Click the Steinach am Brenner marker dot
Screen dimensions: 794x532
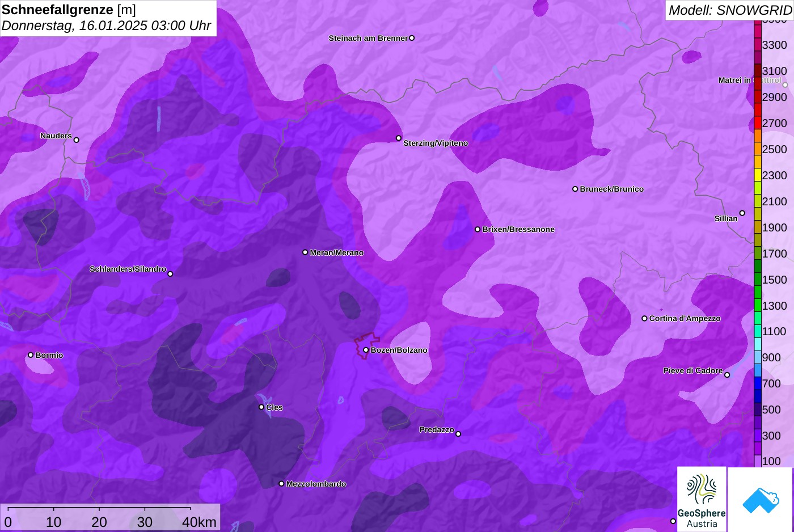[412, 38]
